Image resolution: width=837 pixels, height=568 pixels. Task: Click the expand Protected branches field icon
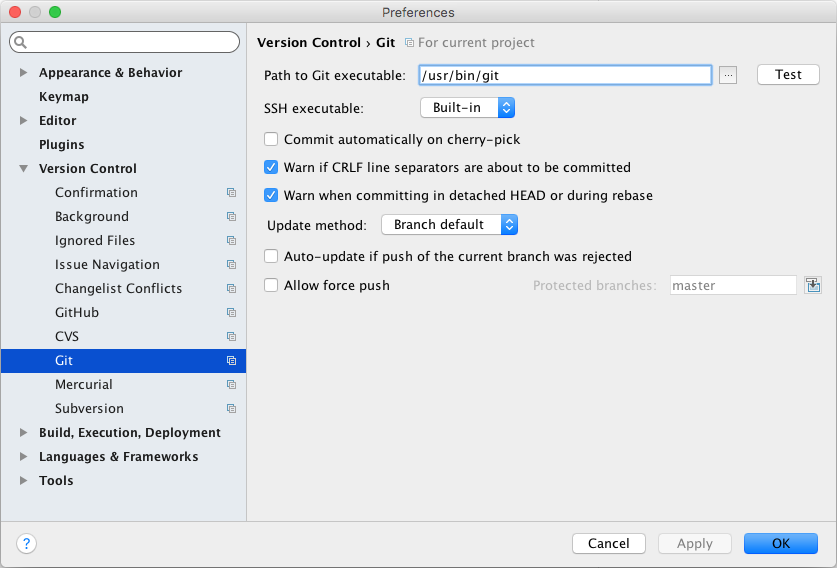point(812,285)
